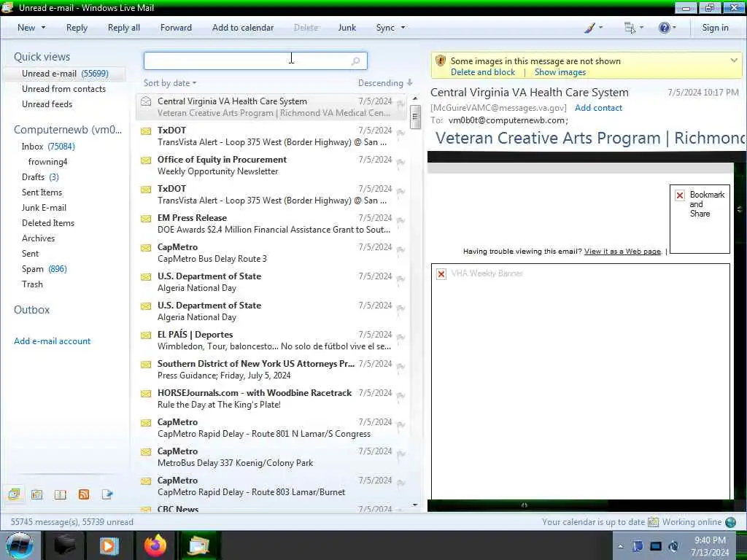
Task: Select Unread from contacts quick view
Action: [64, 89]
